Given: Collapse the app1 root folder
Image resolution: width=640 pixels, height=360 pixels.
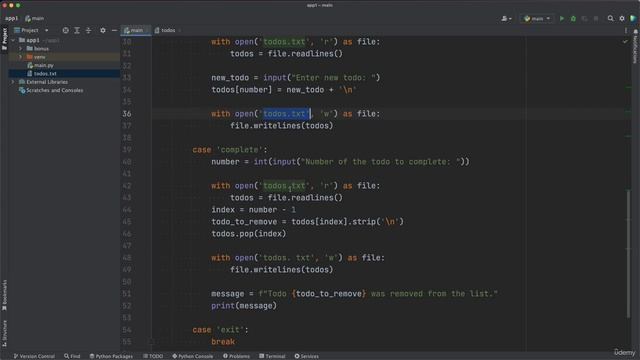Looking at the screenshot, I should point(13,40).
